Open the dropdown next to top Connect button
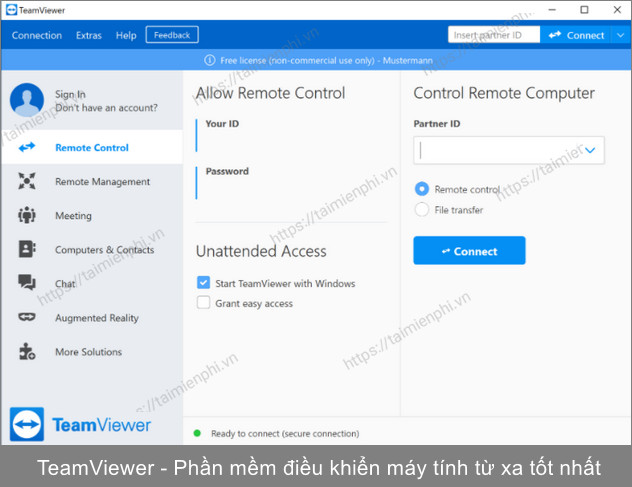 pyautogui.click(x=621, y=35)
